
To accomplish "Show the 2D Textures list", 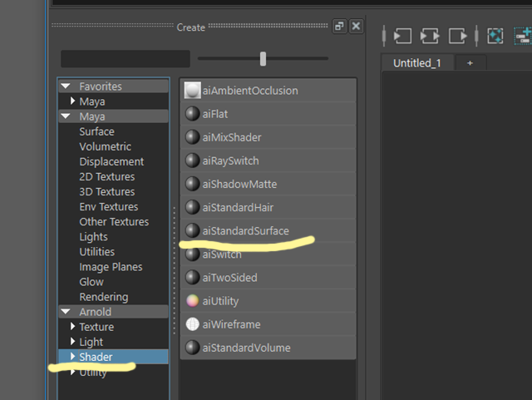I will [107, 176].
